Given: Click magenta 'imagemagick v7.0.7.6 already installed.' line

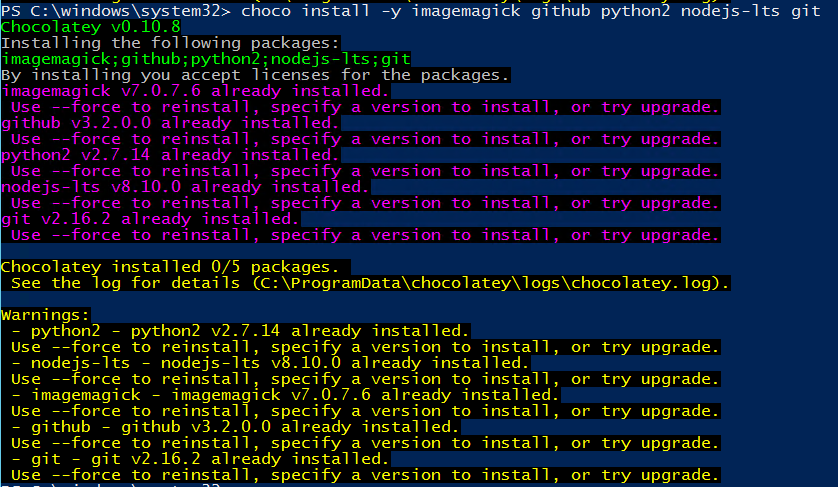Looking at the screenshot, I should [x=195, y=91].
